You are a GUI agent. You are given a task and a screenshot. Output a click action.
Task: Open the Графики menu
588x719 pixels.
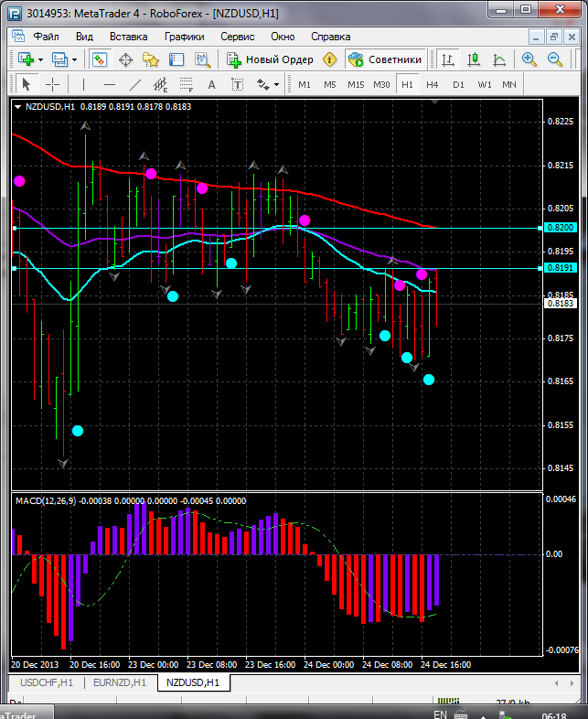[184, 37]
